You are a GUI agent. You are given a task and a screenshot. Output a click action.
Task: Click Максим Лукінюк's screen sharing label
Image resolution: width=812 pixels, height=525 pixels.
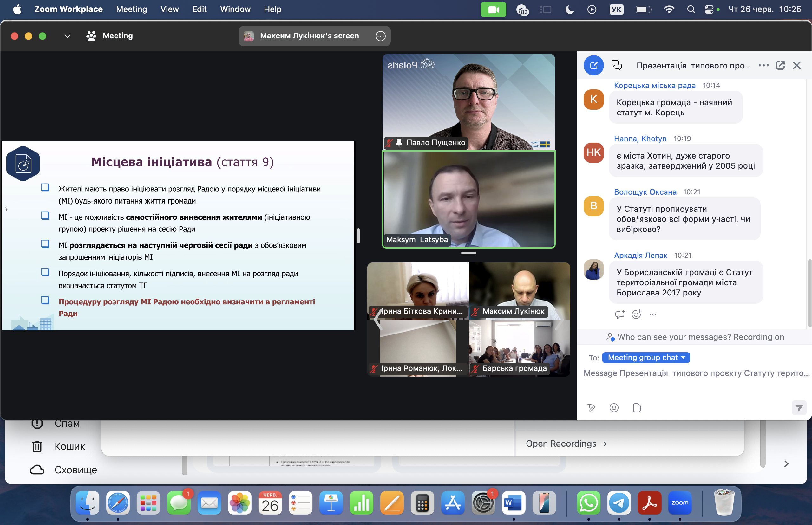tap(309, 36)
